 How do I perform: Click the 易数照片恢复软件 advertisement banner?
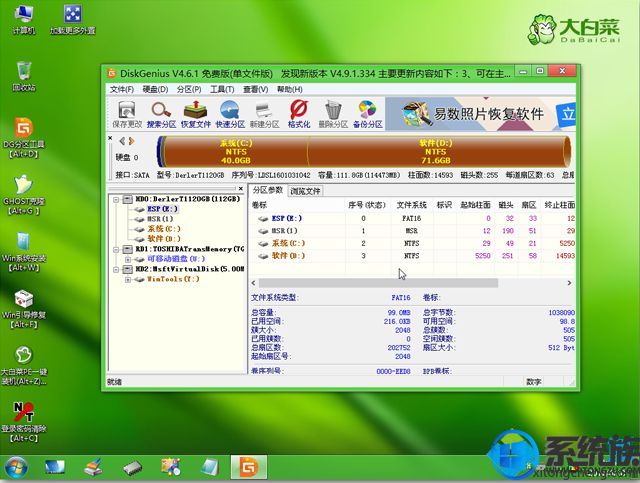481,114
